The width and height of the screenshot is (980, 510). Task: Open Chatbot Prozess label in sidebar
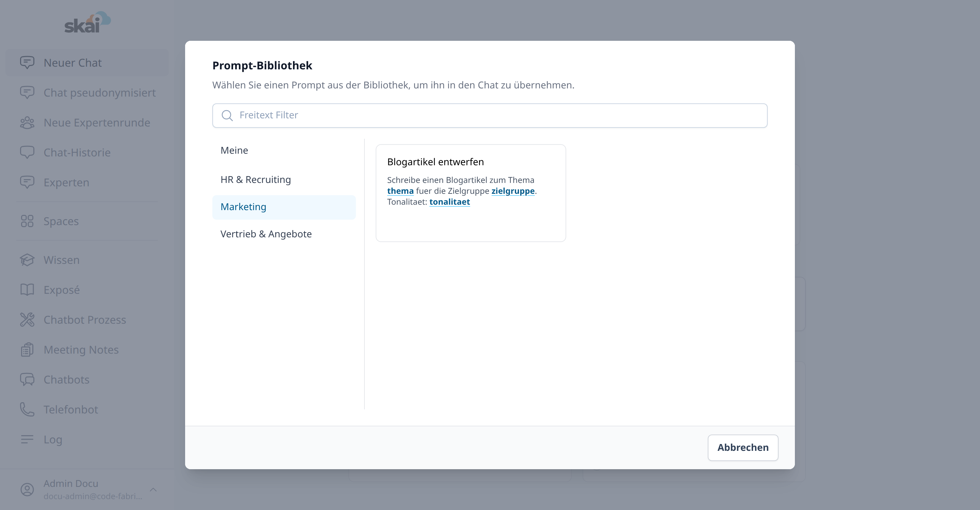pyautogui.click(x=84, y=320)
